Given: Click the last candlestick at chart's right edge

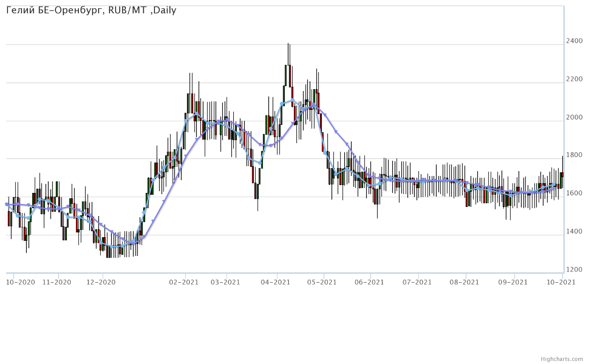Looking at the screenshot, I should pos(562,175).
